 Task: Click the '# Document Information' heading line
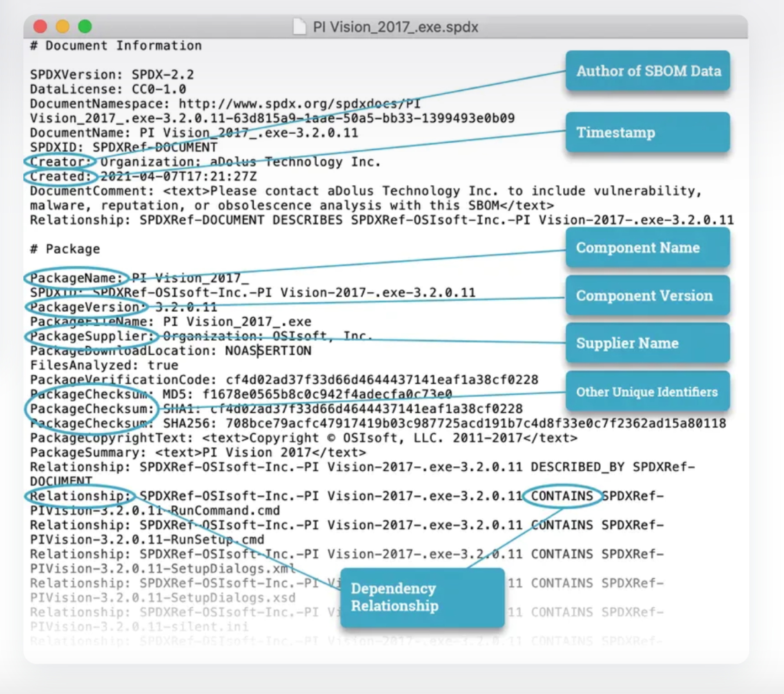click(x=116, y=46)
